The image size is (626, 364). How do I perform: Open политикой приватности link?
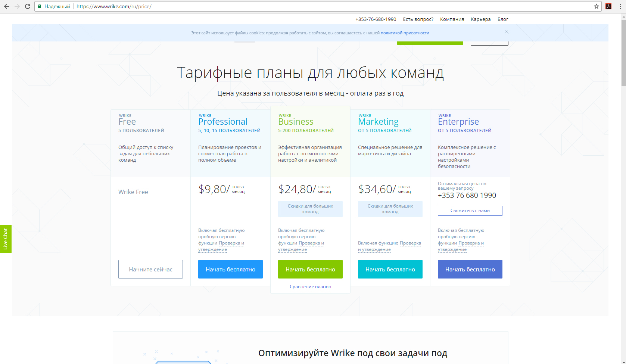pos(405,33)
